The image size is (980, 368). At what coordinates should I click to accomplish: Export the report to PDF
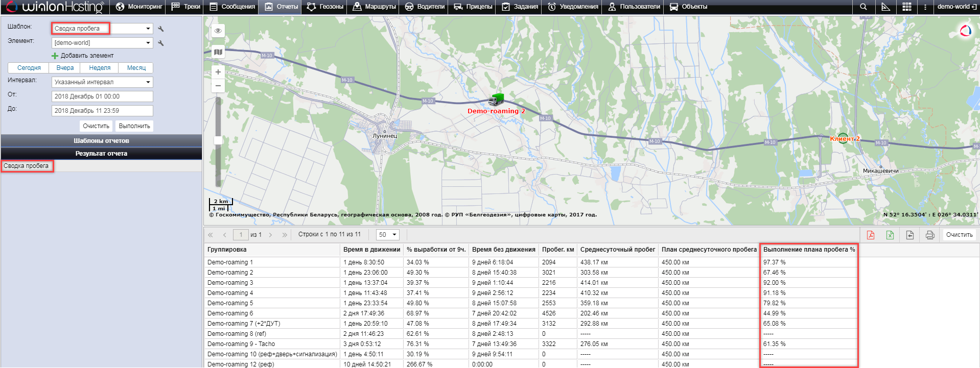(x=870, y=235)
